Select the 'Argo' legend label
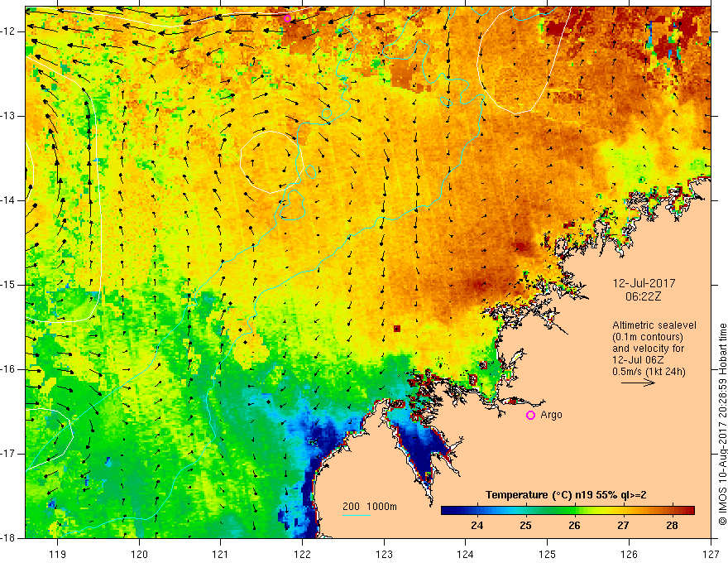Screen dimensions: 728x563 click(x=551, y=415)
